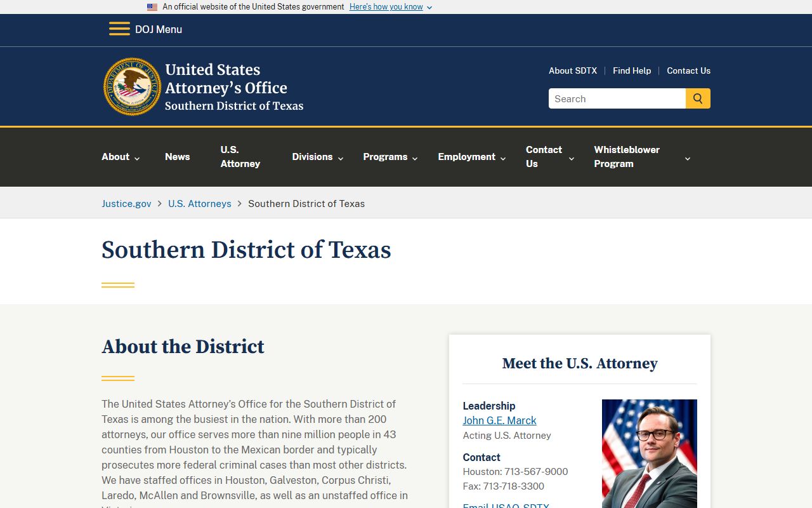Open the News menu item
Viewport: 812px width, 508px height.
tap(178, 157)
